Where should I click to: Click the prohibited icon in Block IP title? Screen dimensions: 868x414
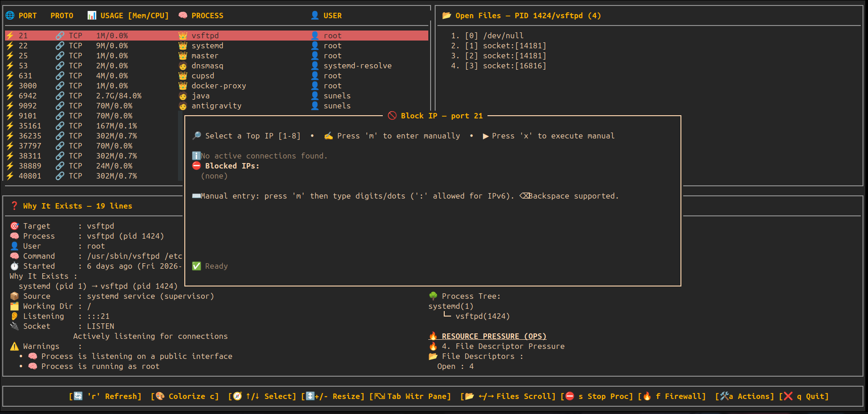(392, 116)
